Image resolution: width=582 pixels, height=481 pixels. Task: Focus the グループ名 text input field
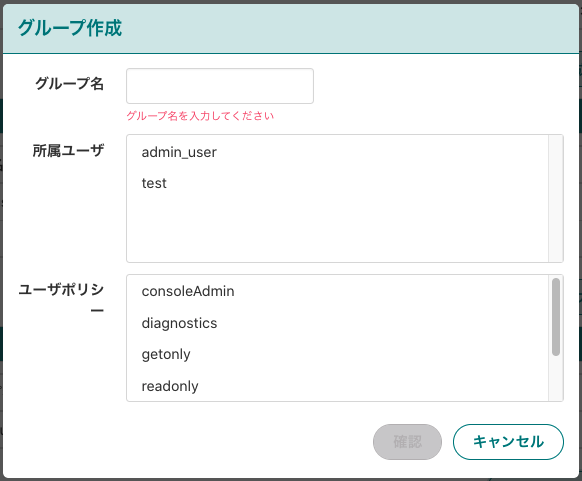pyautogui.click(x=220, y=86)
